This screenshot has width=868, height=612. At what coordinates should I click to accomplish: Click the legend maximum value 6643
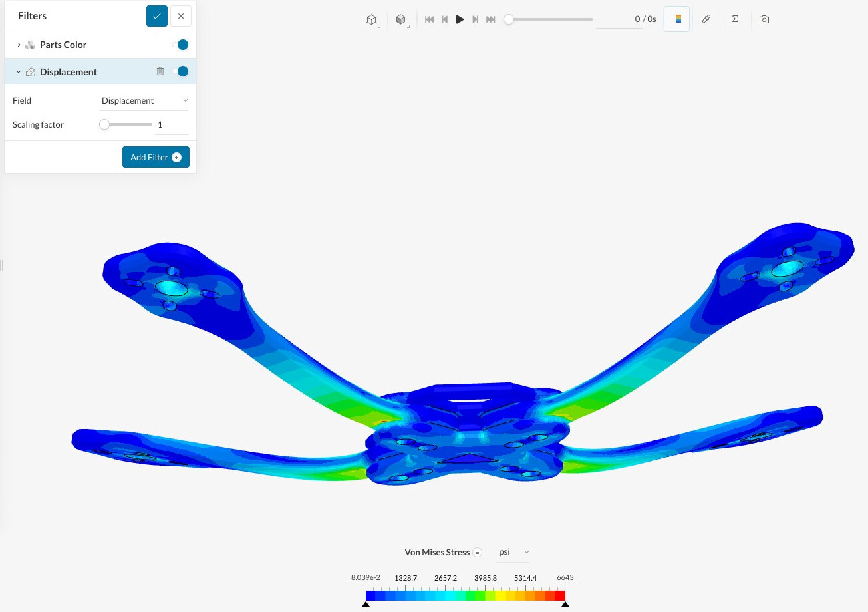pos(565,577)
